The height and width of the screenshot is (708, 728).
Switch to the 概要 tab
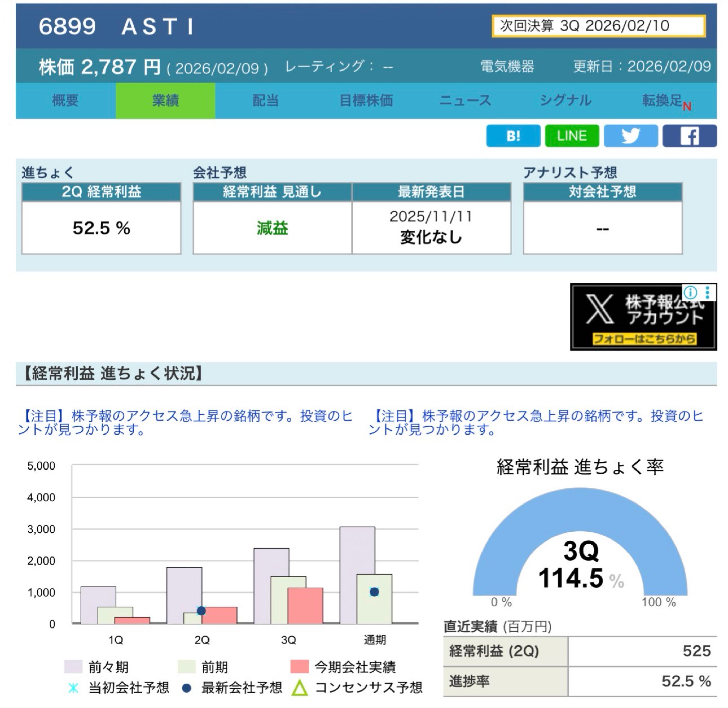click(66, 100)
